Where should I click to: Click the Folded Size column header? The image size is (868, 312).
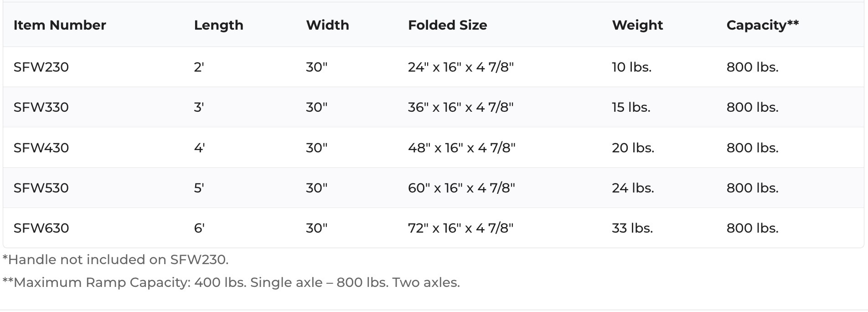coord(447,25)
